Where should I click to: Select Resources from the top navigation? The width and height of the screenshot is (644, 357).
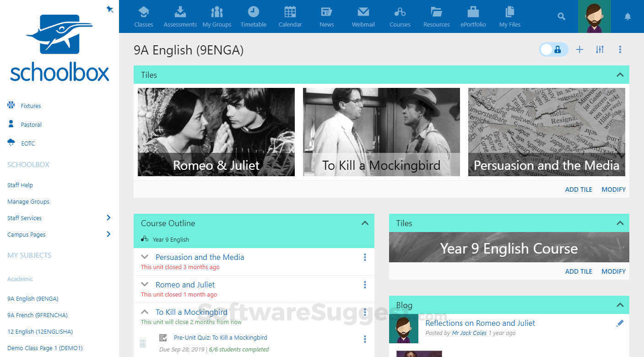pos(436,16)
